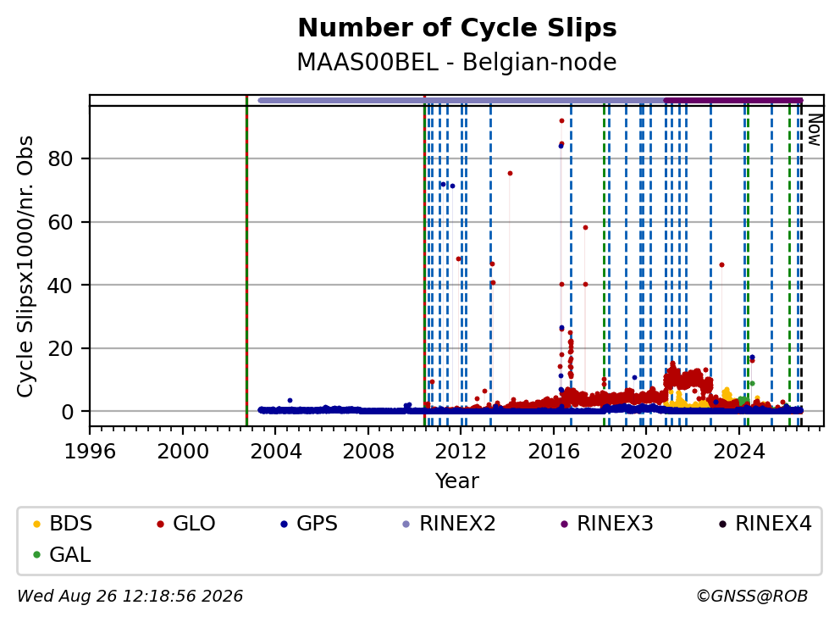Viewport: 840px width, 622px height.
Task: Click the 80 tick label on the y-axis
Action: 60,158
